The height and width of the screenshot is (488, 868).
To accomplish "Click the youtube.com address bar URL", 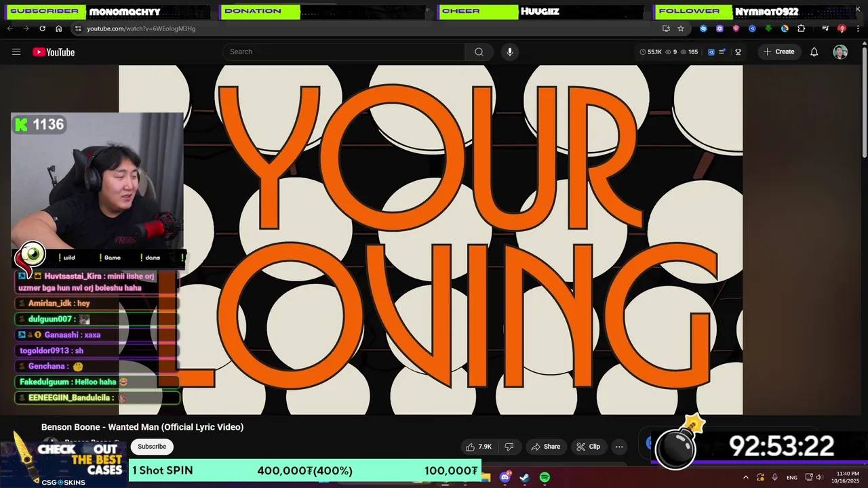I will tap(141, 28).
